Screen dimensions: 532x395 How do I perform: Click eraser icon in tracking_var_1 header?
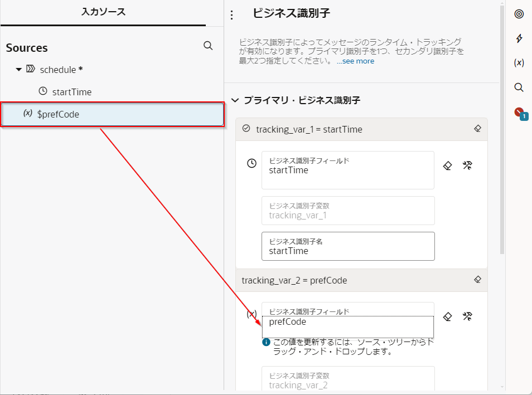477,129
